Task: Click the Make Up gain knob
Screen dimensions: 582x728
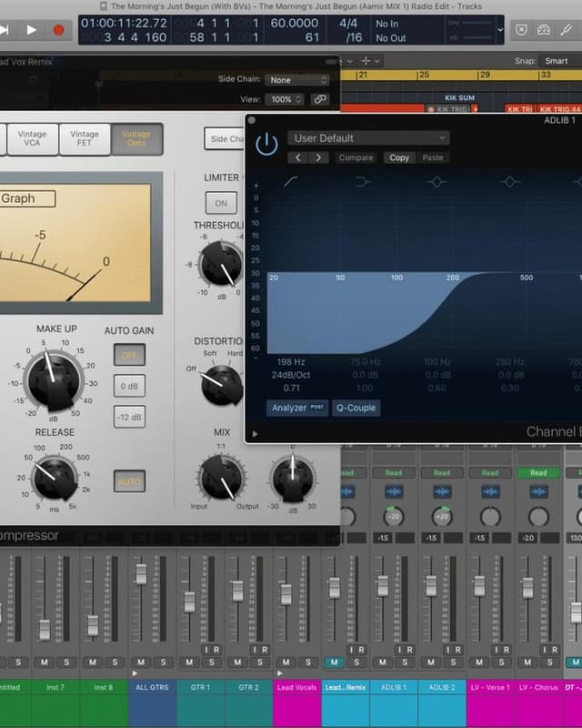Action: (x=54, y=380)
